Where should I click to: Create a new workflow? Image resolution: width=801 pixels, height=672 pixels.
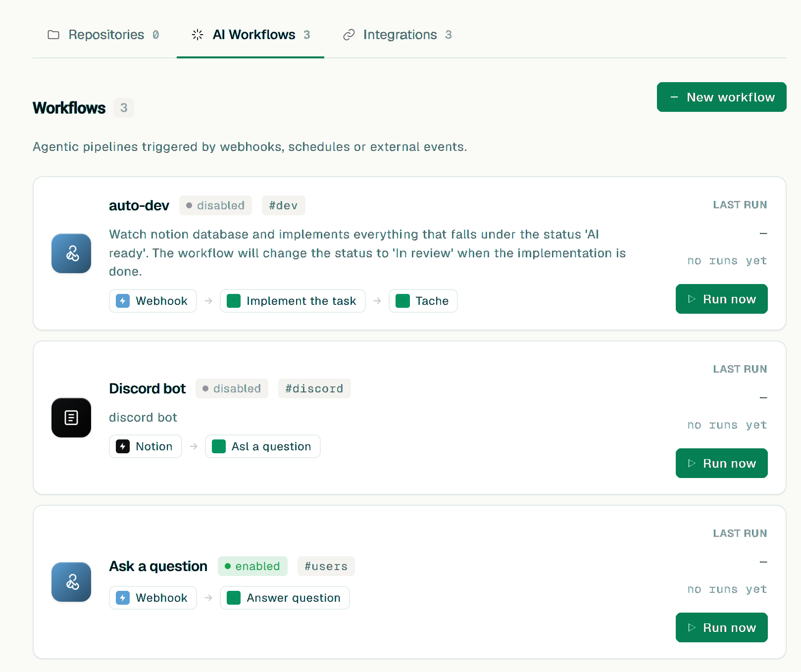721,97
